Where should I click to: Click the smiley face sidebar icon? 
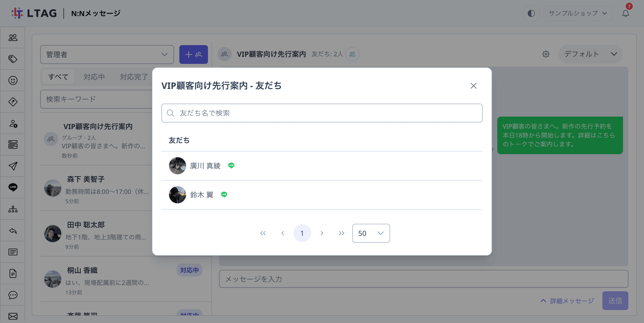click(13, 80)
